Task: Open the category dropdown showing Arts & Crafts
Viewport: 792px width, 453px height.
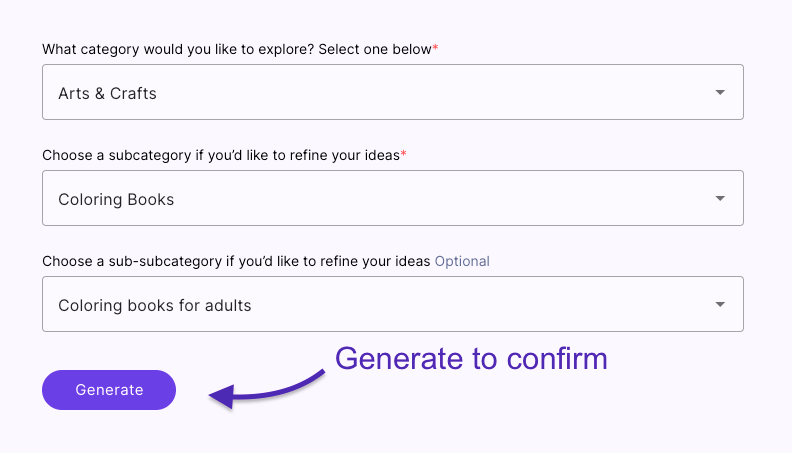Action: point(392,93)
